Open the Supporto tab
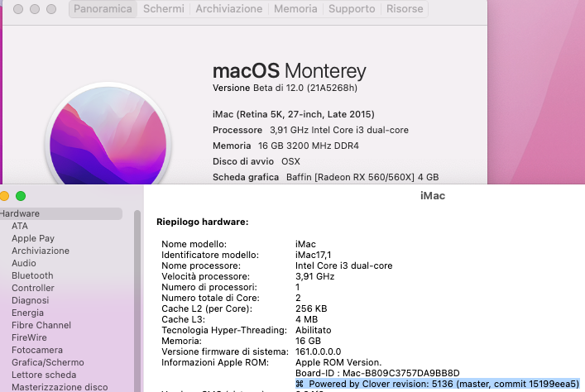The height and width of the screenshot is (392, 585). click(352, 8)
